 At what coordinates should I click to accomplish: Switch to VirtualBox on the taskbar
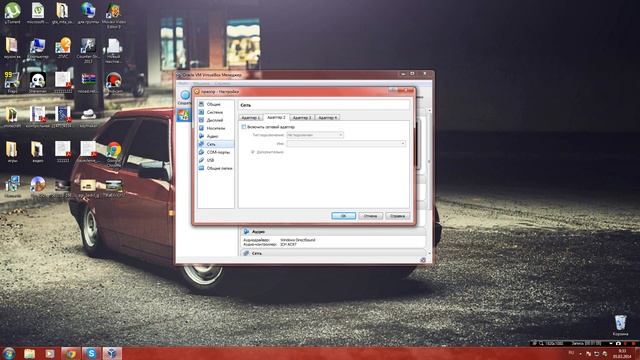(111, 353)
